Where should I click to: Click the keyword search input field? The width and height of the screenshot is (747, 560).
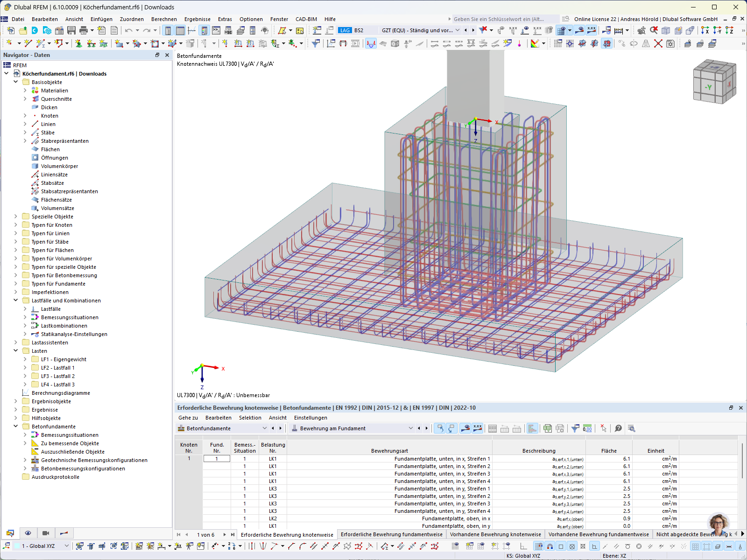point(500,19)
